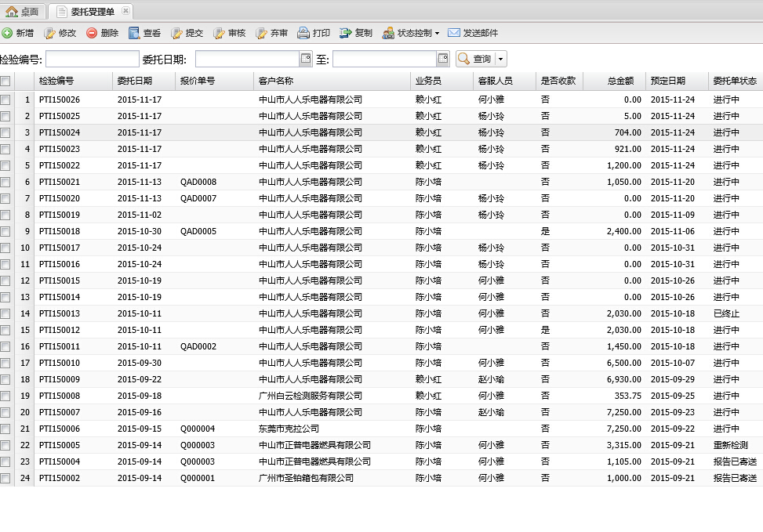Image resolution: width=763 pixels, height=532 pixels.
Task: Click the 提交 (submit) toolbar icon
Action: pyautogui.click(x=176, y=33)
